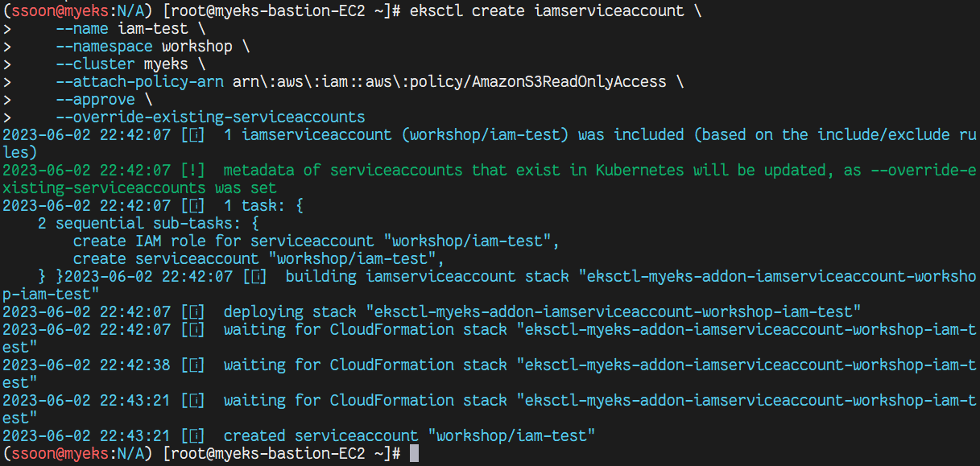Click the '--override-existing-serviceaccounts' flag at the end of the command

coord(210,118)
